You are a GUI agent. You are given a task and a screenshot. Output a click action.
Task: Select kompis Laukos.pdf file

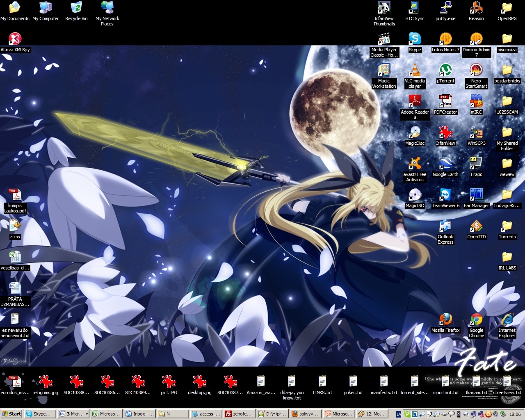point(15,201)
